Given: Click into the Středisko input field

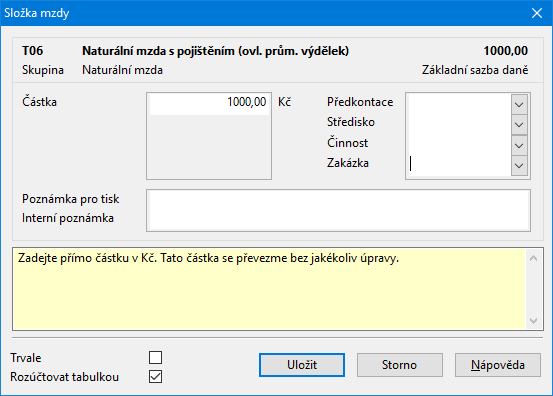Looking at the screenshot, I should 459,125.
